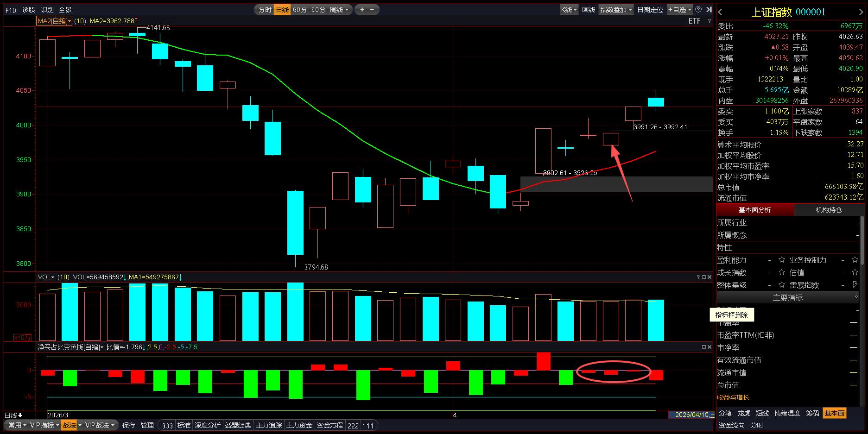This screenshot has width=868, height=434.
Task: Switch chart to 分时 intraday view
Action: [265, 10]
